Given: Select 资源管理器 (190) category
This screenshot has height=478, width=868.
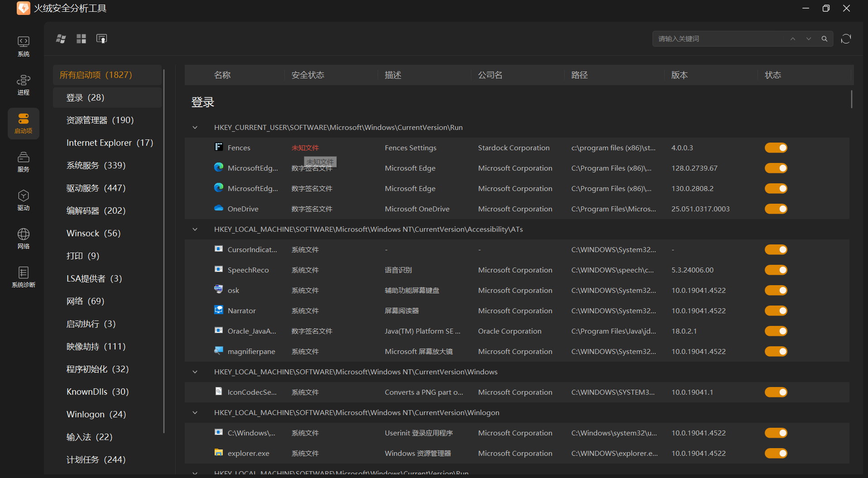Looking at the screenshot, I should [x=100, y=120].
